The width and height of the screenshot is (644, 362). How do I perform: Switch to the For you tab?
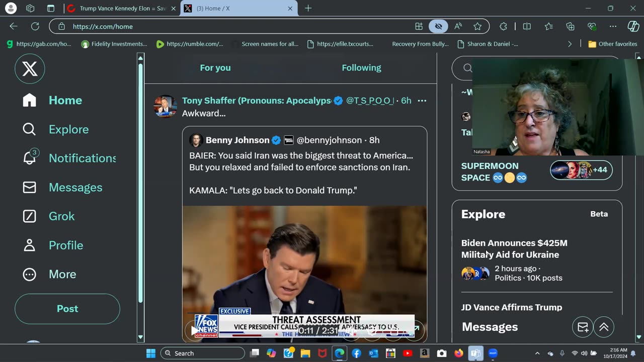point(215,68)
